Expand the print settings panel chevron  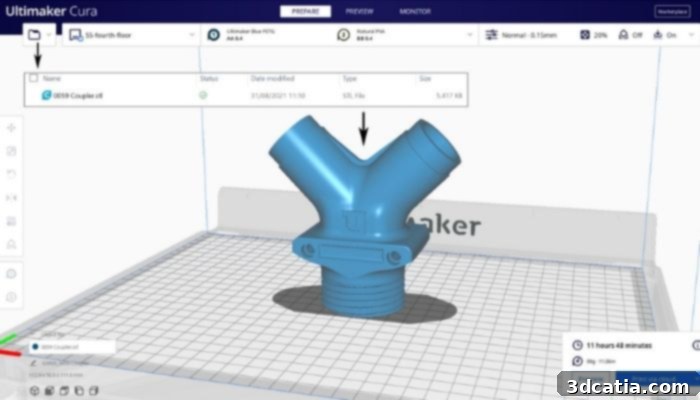pos(692,35)
